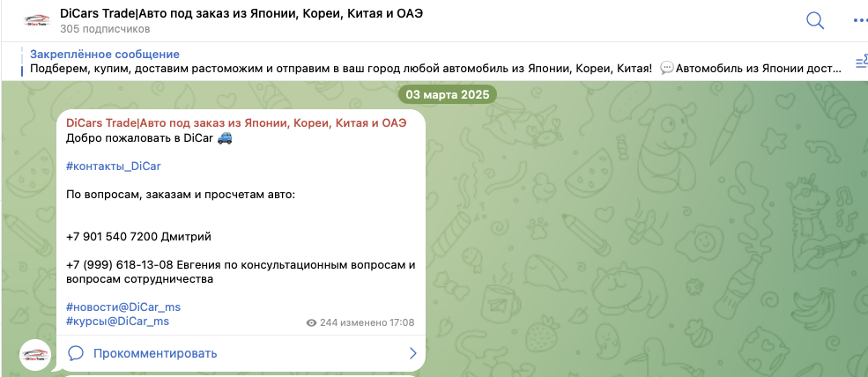Viewport: 868px width, 377px height.
Task: Click the eye views icon on message
Action: tap(311, 323)
